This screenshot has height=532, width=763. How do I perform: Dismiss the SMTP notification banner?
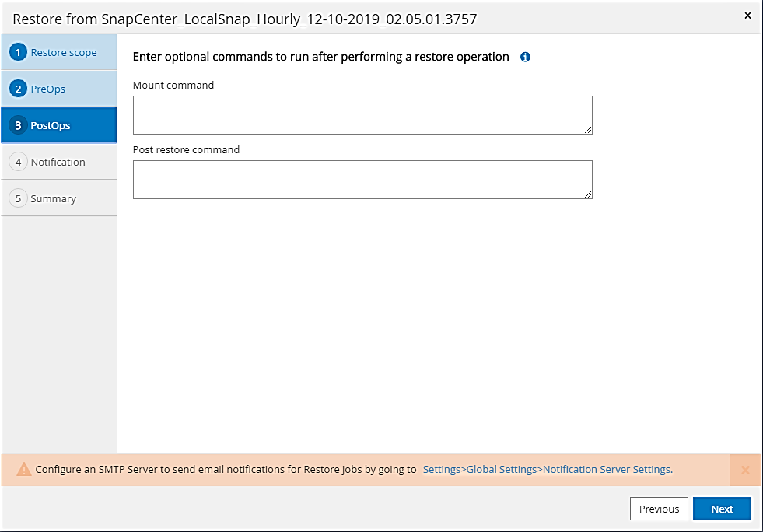point(745,470)
